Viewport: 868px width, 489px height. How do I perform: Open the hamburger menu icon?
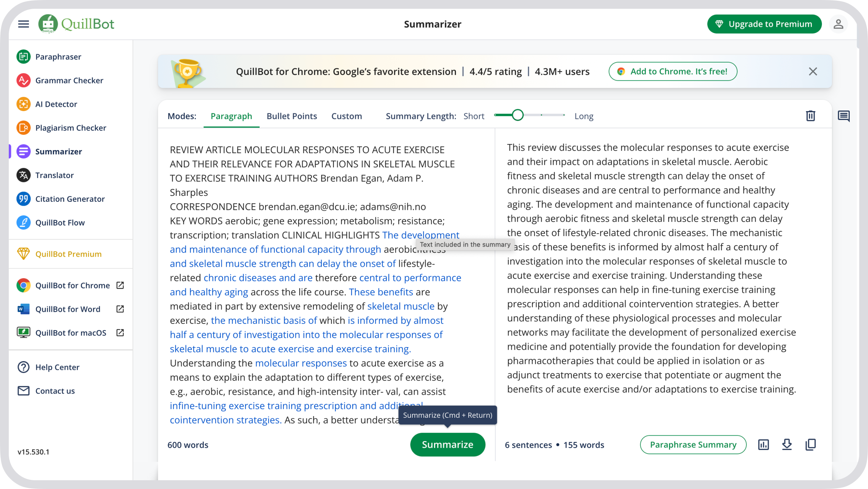point(23,24)
